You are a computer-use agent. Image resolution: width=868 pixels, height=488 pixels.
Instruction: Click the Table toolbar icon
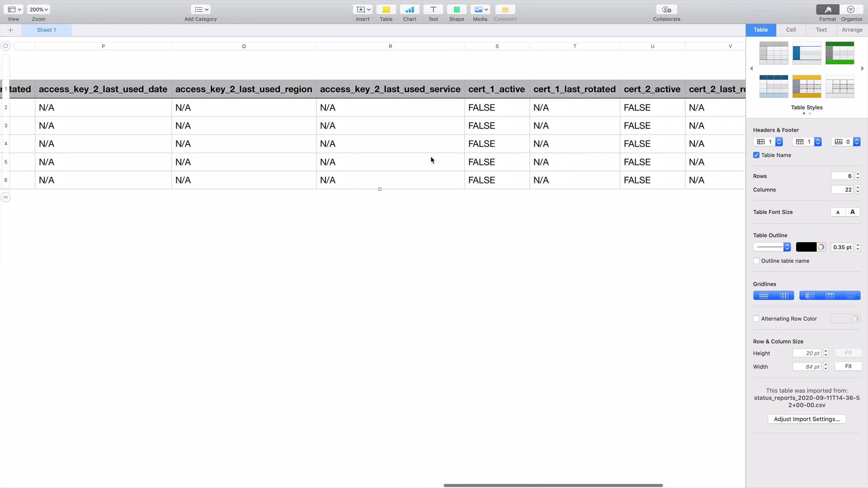tap(386, 9)
